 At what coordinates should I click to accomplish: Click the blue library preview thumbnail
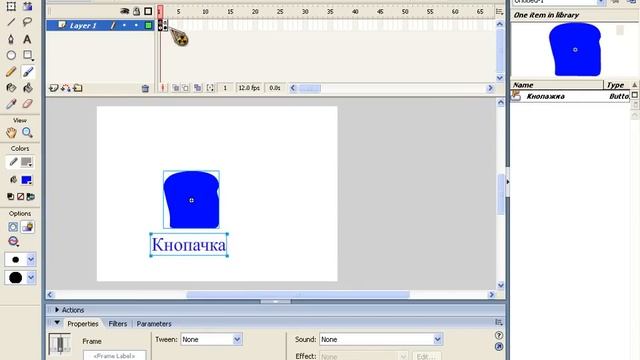[x=575, y=49]
